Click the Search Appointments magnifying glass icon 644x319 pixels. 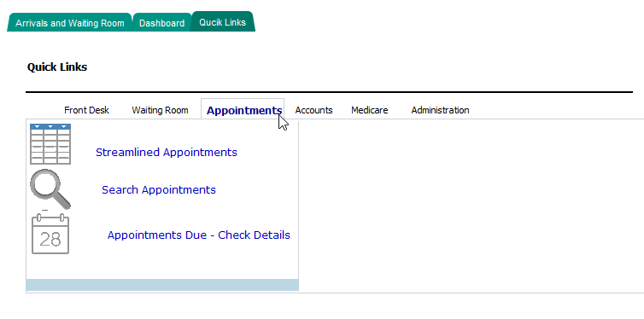(50, 189)
